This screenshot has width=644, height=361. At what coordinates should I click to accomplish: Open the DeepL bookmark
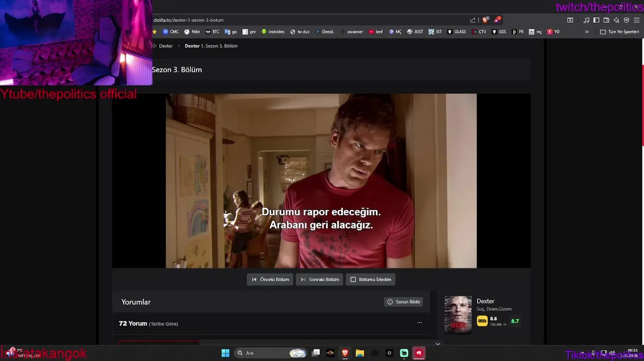[x=325, y=32]
